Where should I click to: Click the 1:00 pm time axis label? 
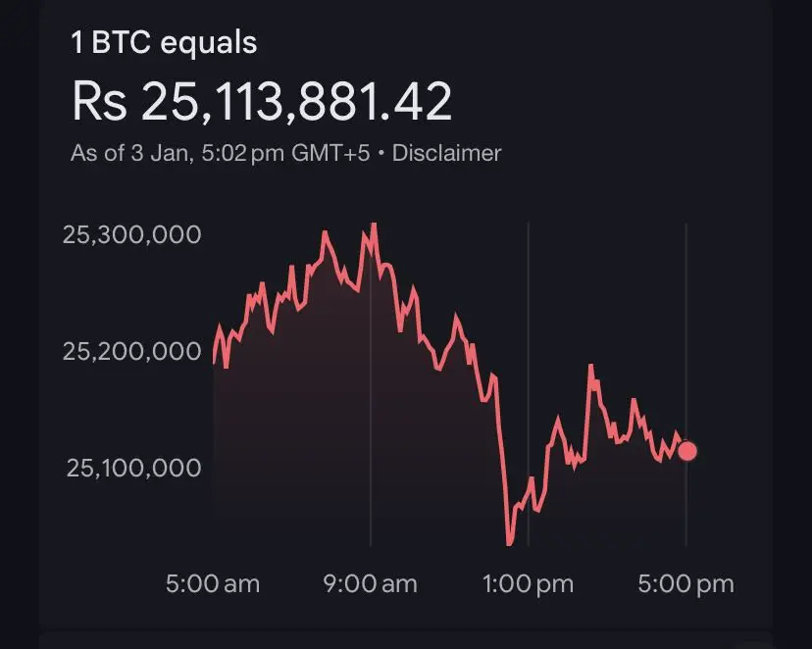point(528,584)
